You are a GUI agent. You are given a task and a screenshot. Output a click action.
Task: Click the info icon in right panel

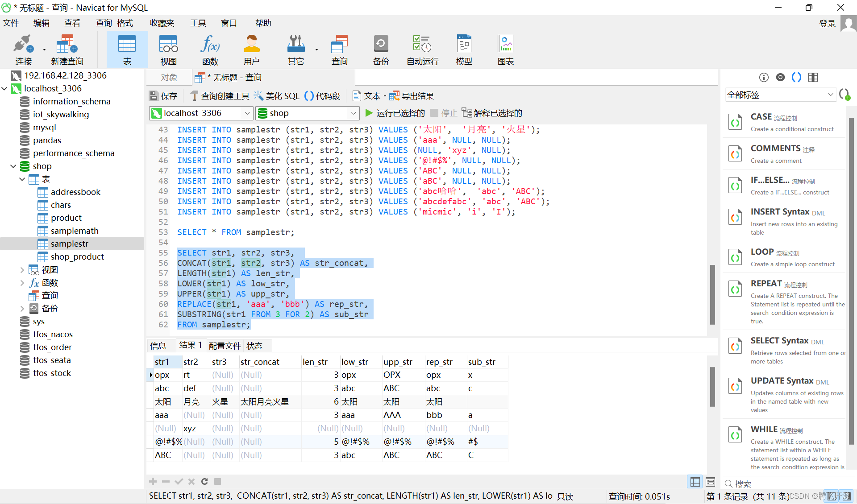[x=764, y=78]
